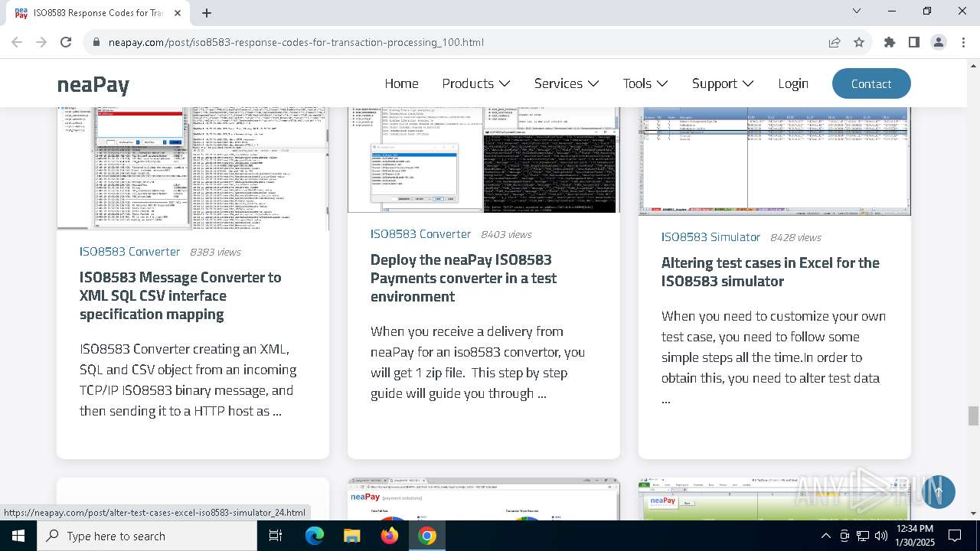Expand the Products menu

tap(475, 83)
